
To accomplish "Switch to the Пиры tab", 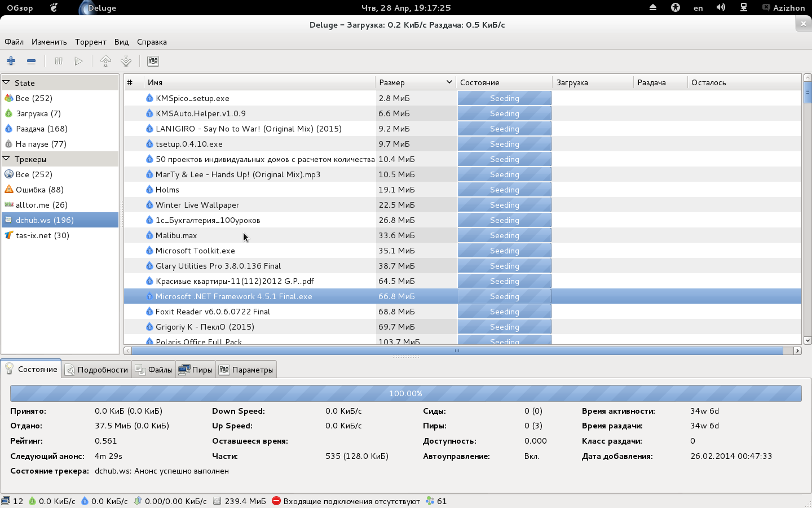I will pos(196,370).
